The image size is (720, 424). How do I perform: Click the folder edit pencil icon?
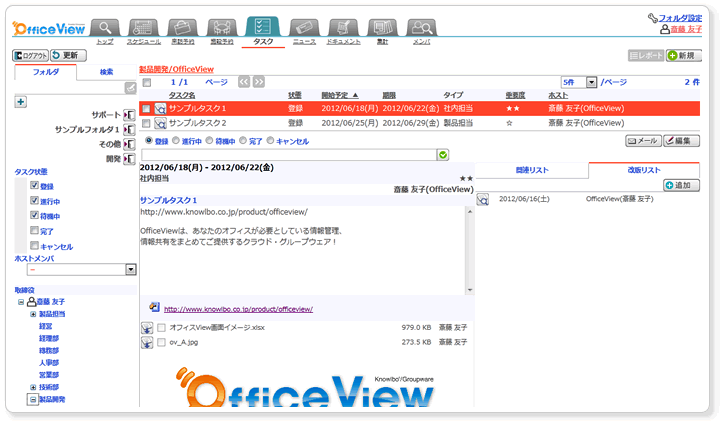click(130, 88)
